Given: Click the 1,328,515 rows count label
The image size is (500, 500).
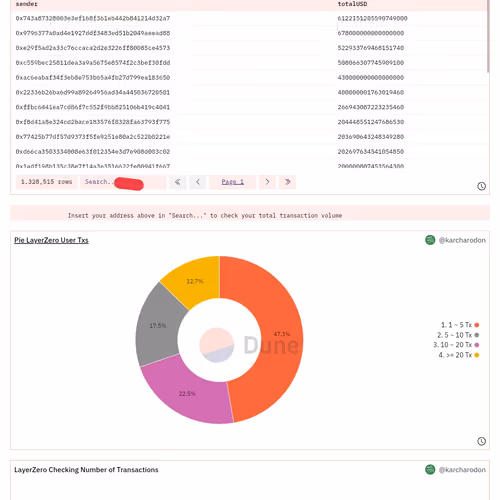Looking at the screenshot, I should tap(47, 182).
